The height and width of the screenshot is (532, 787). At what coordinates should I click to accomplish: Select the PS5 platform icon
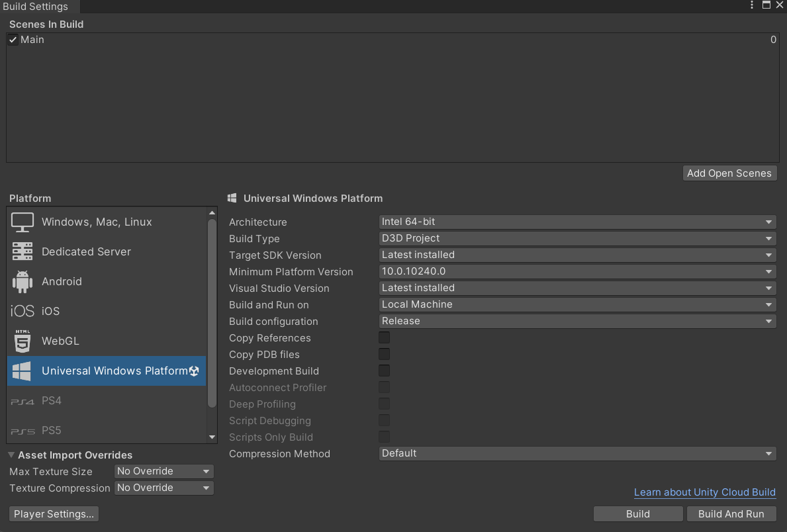click(x=21, y=430)
